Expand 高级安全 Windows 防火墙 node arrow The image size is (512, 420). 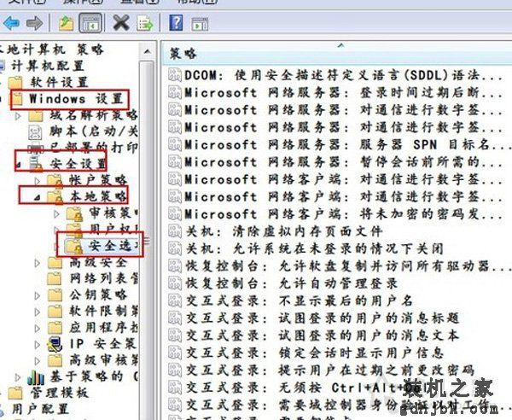coord(38,263)
